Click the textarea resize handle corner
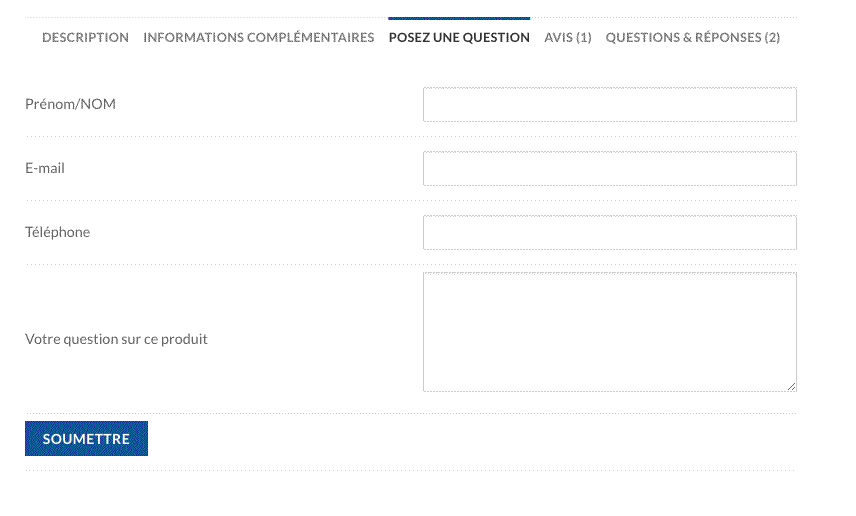856x516 pixels. click(x=791, y=386)
